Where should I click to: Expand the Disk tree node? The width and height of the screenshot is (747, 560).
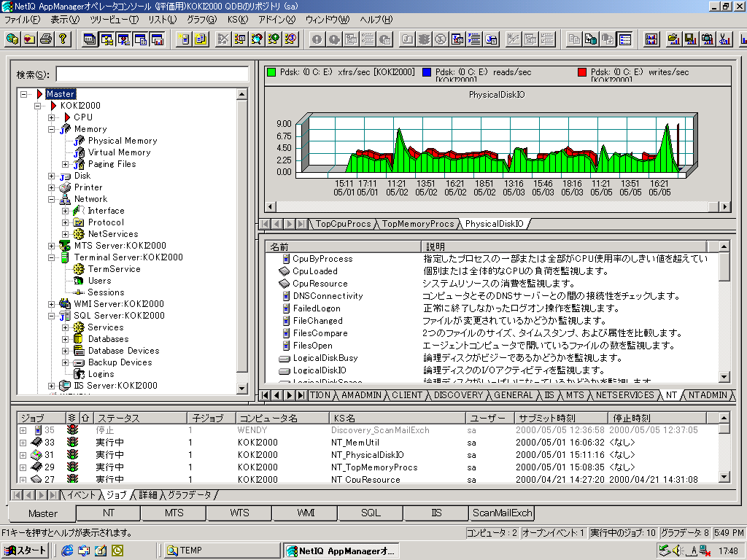coord(52,176)
